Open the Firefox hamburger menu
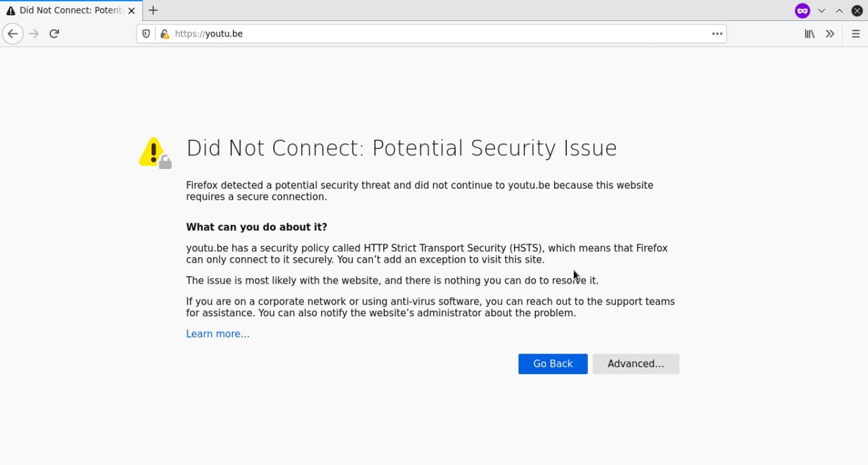The width and height of the screenshot is (868, 465). tap(855, 34)
